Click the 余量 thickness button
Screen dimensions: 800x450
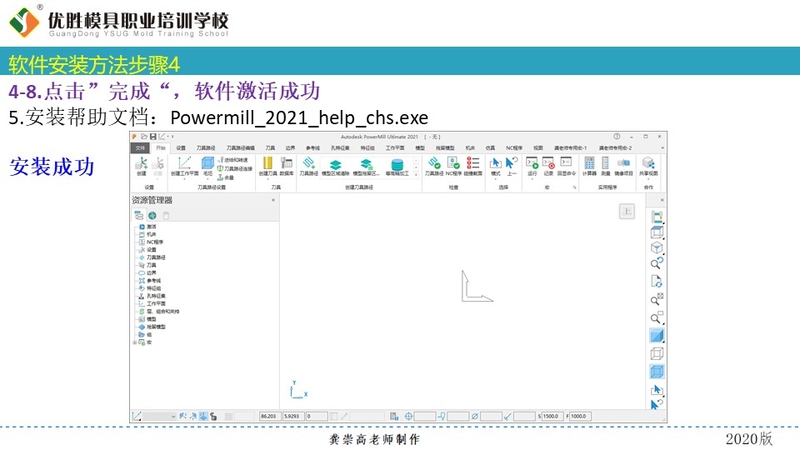[226, 177]
